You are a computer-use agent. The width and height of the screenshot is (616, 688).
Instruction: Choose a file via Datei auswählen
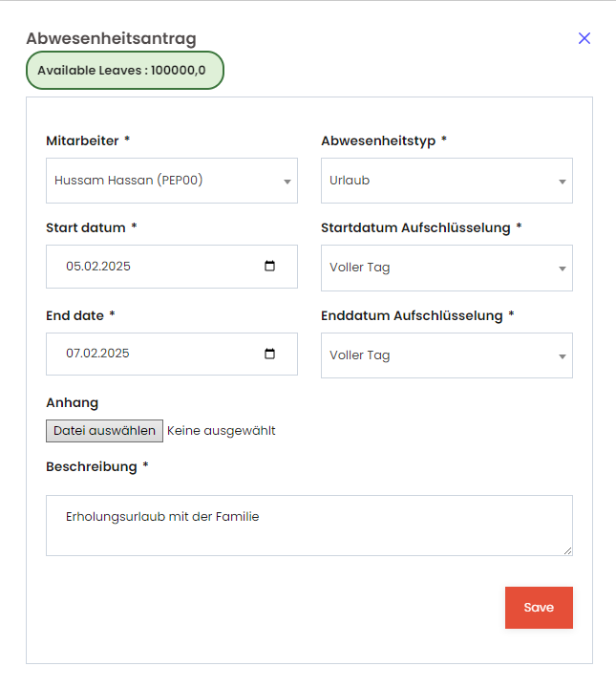tap(104, 431)
